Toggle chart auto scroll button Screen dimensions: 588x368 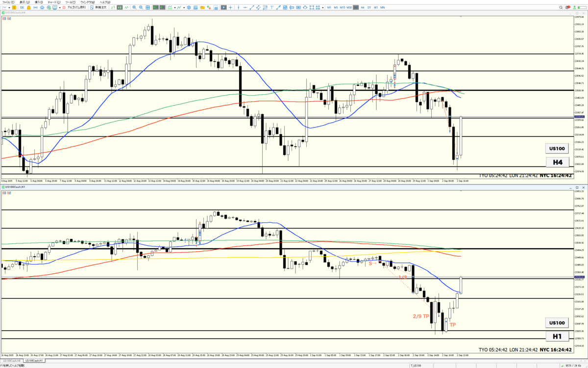pos(156,8)
